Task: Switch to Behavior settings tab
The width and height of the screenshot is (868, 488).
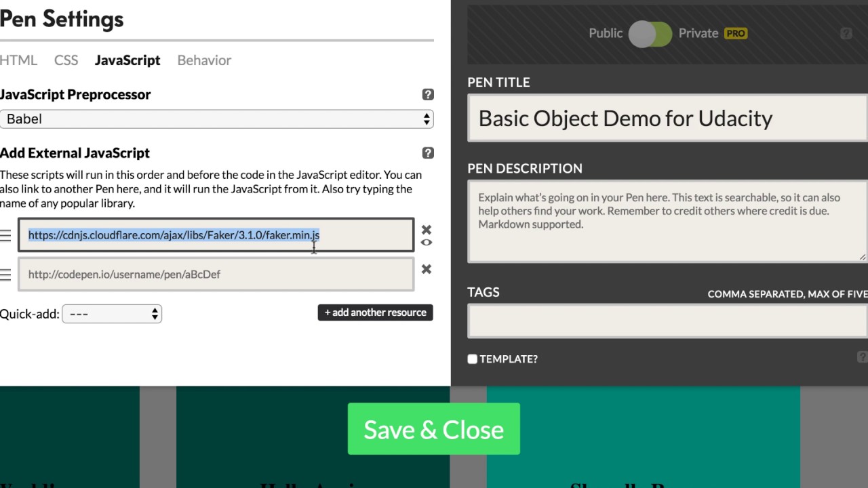Action: click(x=204, y=60)
